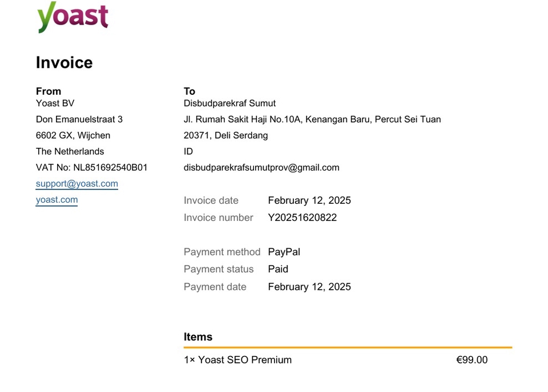548x392 pixels.
Task: Click the To section heading
Action: click(x=190, y=91)
